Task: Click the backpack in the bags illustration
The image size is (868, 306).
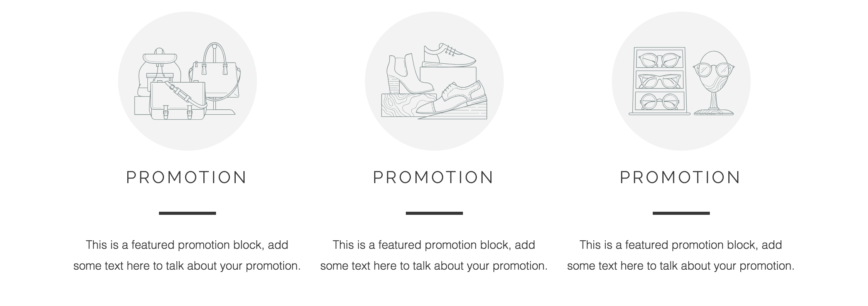Action: click(x=158, y=65)
